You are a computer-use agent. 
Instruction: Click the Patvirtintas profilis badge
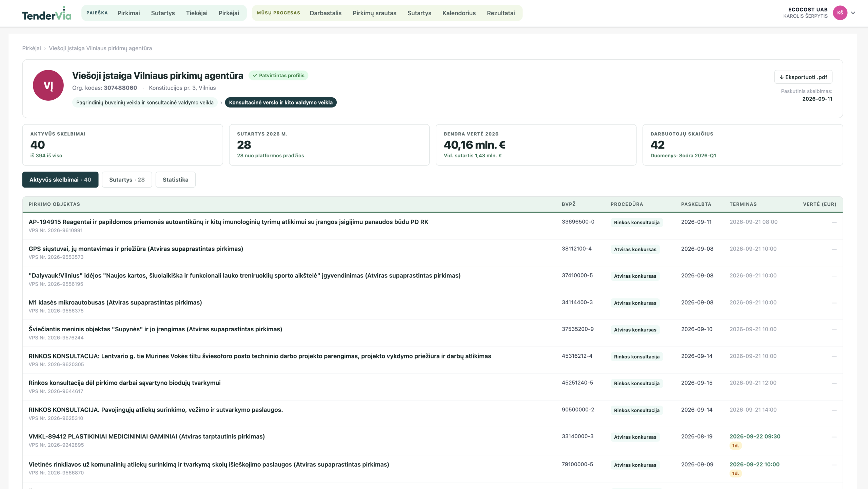click(x=278, y=75)
